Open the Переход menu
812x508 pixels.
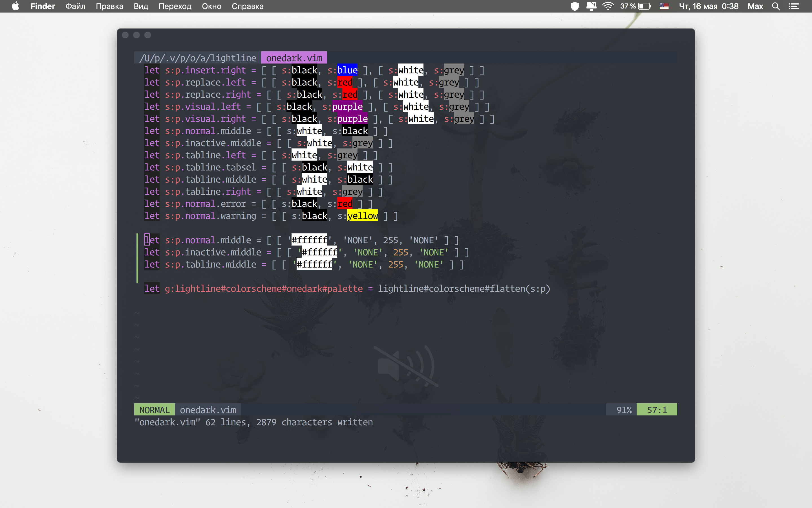pos(175,6)
